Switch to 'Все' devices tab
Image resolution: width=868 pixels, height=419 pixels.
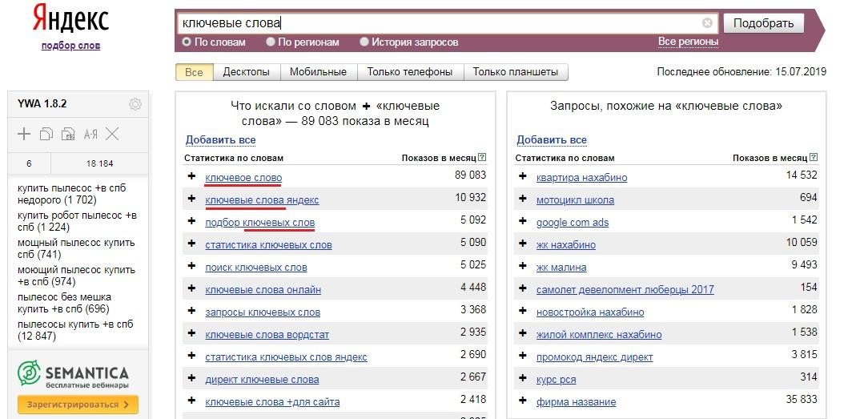tap(195, 72)
